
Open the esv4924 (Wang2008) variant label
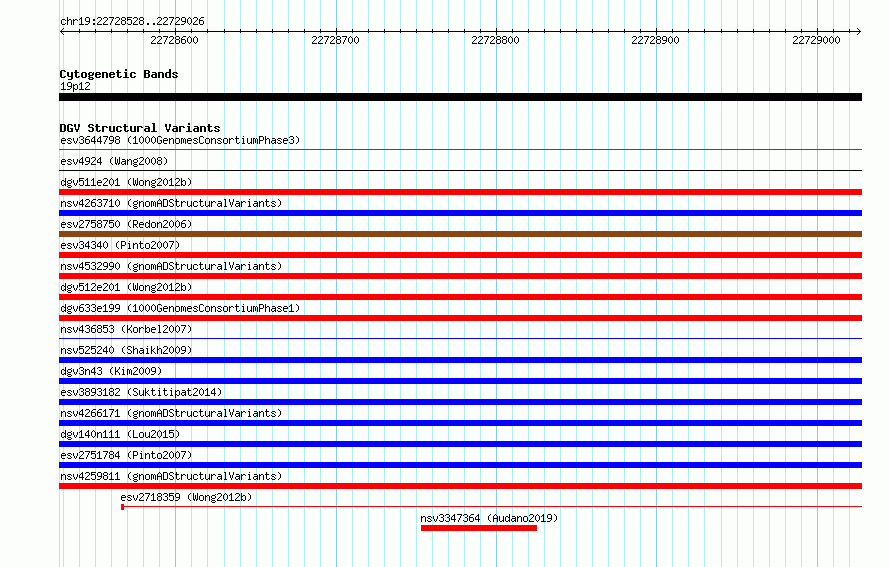114,161
